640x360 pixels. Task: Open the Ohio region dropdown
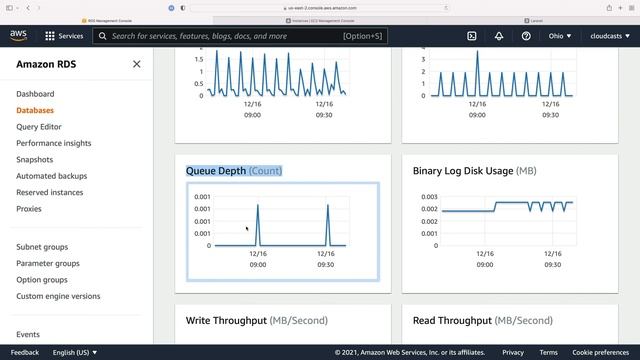[560, 36]
